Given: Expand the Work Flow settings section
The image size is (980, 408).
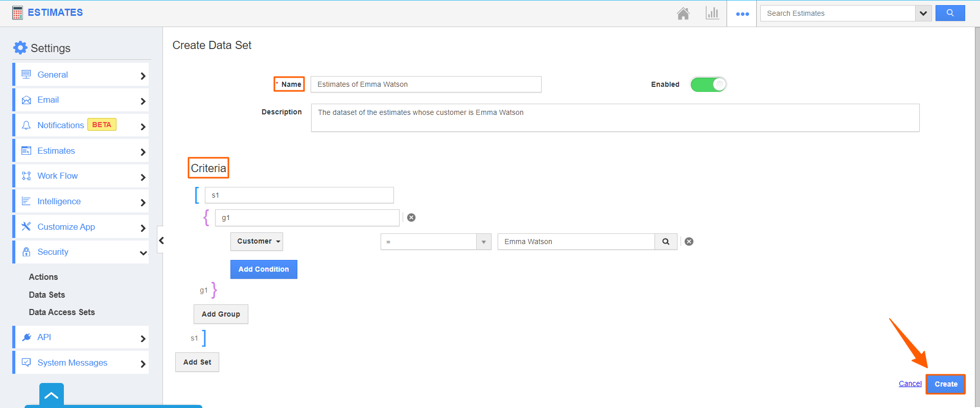Looking at the screenshot, I should tap(82, 176).
